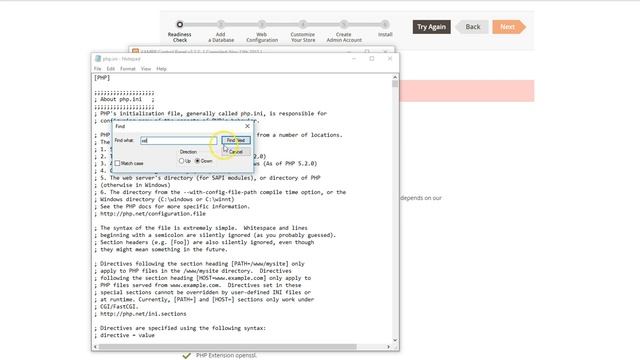Click the Find Next button

coord(236,140)
